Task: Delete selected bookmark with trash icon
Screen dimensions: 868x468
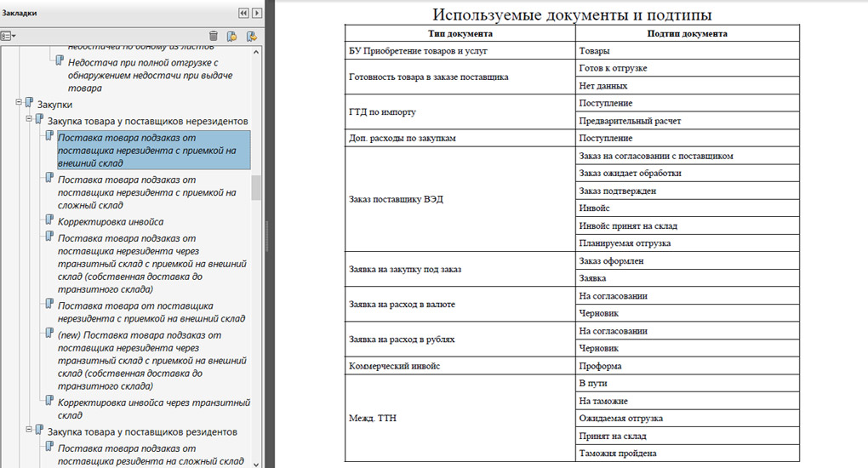Action: (x=213, y=36)
